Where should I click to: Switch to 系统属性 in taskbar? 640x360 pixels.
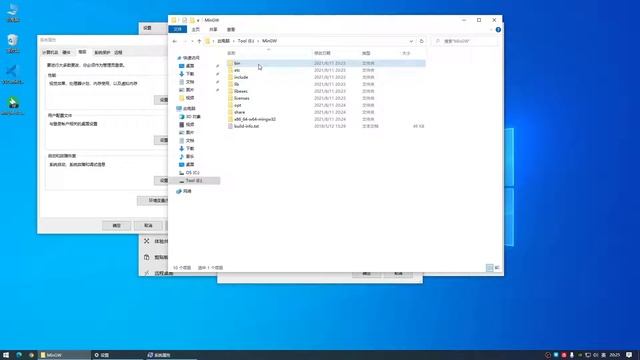[x=171, y=355]
